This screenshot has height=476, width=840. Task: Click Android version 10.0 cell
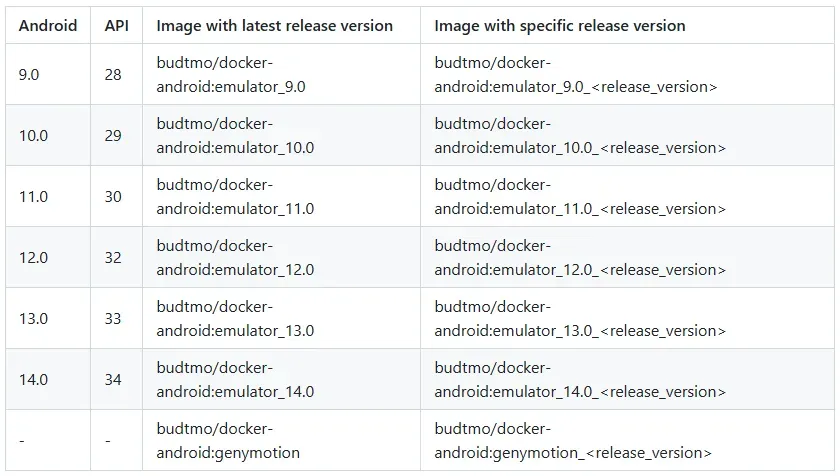[x=33, y=136]
